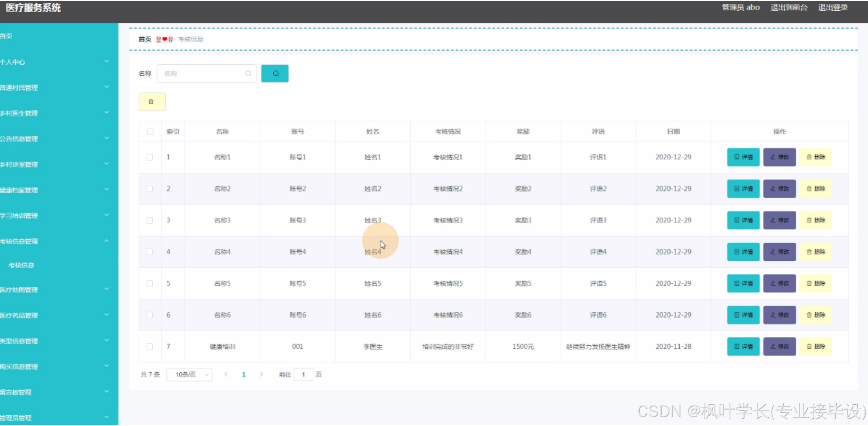Check the checkbox for row 5

click(x=150, y=283)
